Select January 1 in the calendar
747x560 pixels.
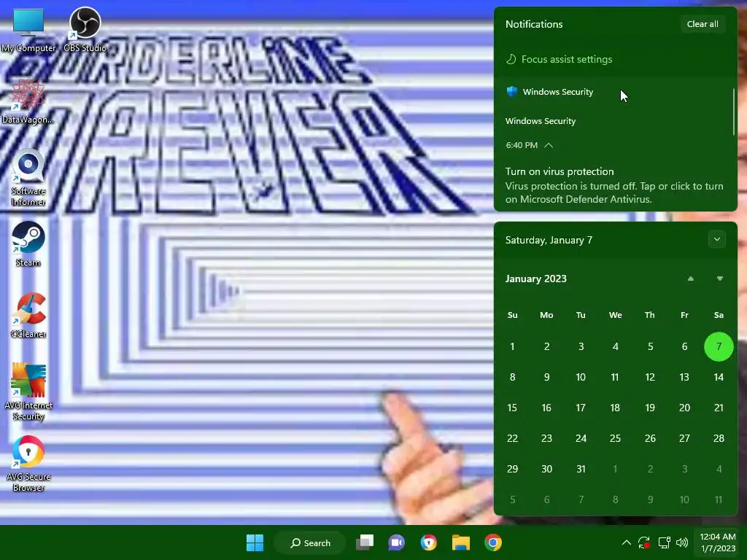(x=512, y=346)
